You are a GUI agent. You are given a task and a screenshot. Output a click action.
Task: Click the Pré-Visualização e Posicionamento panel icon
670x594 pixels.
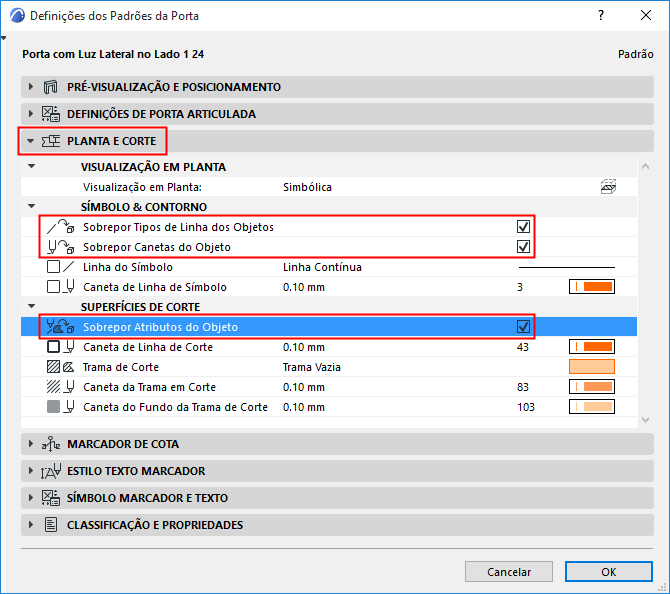coord(50,87)
